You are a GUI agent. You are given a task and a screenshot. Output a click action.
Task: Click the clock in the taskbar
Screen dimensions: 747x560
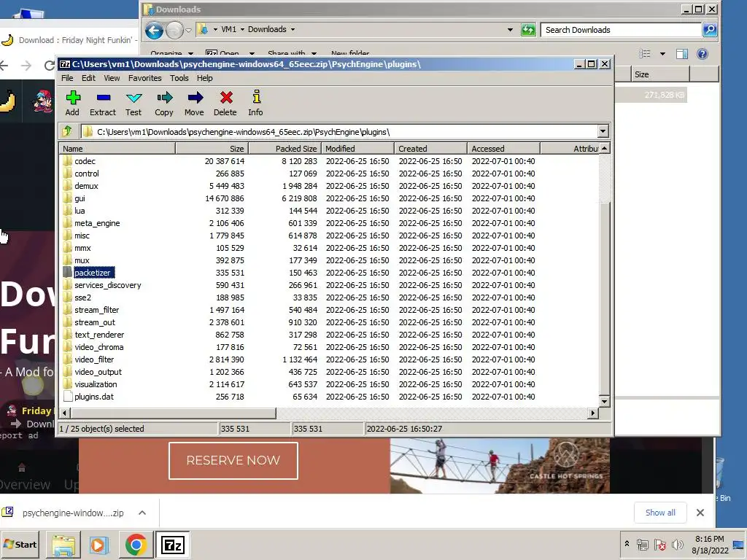click(x=710, y=544)
